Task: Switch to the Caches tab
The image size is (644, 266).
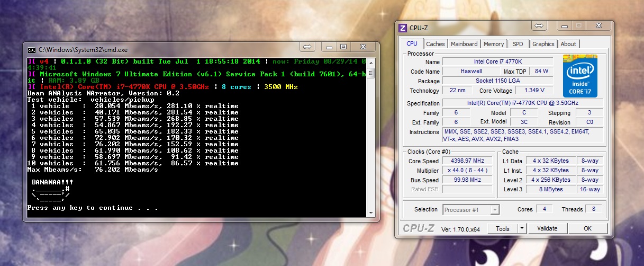Action: click(x=436, y=44)
